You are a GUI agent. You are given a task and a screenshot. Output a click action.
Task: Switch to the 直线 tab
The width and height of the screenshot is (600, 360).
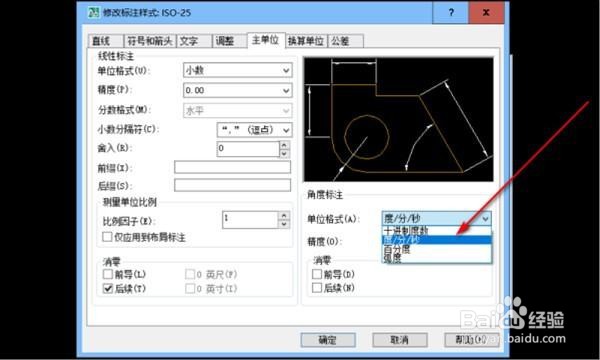tap(105, 41)
